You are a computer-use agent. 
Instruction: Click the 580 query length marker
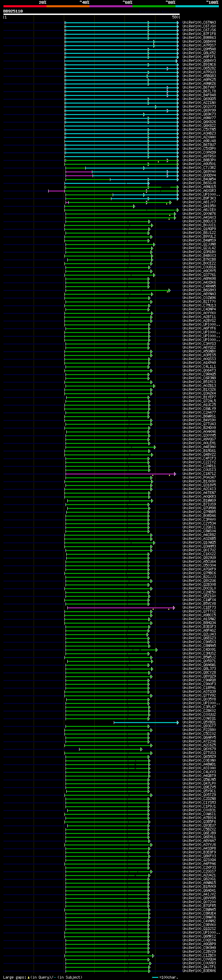pos(175,17)
